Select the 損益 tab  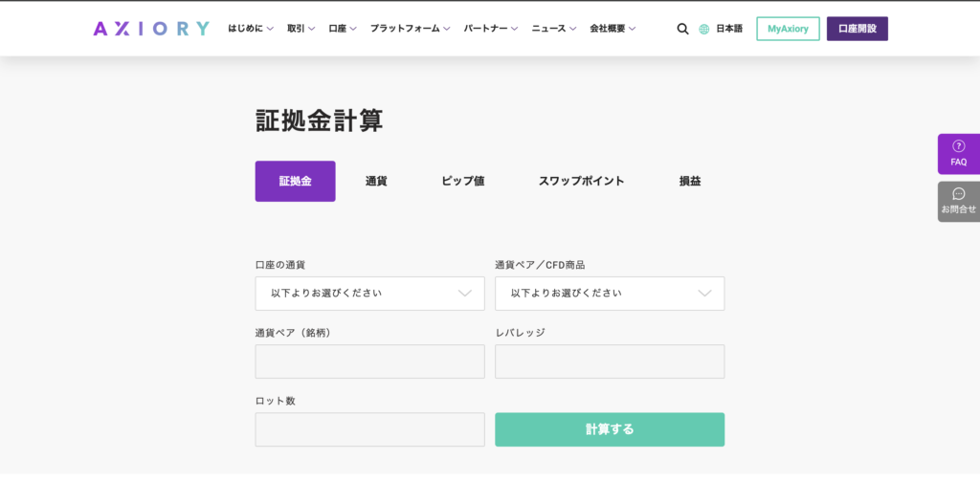(x=690, y=181)
